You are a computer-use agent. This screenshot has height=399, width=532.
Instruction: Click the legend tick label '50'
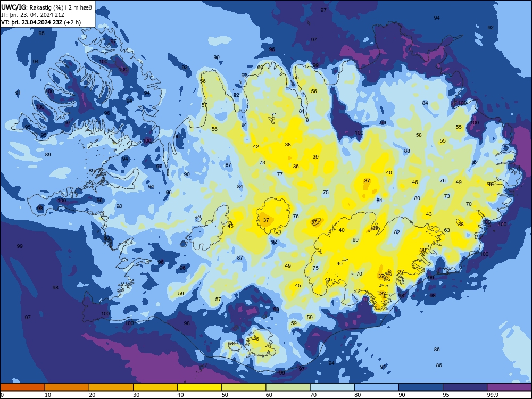(225, 395)
